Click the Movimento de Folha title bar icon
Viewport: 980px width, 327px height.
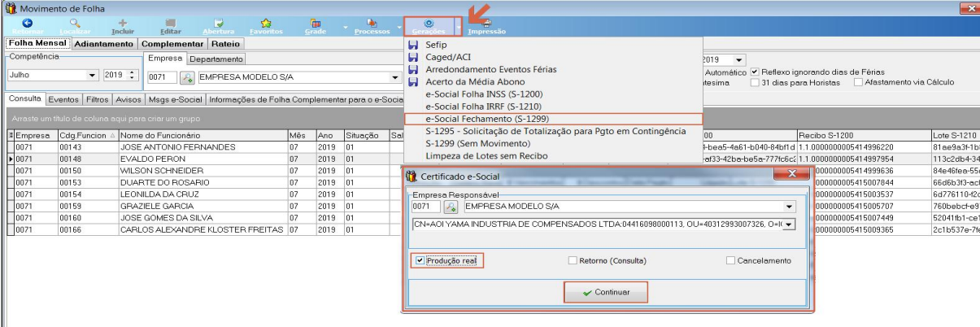(10, 8)
